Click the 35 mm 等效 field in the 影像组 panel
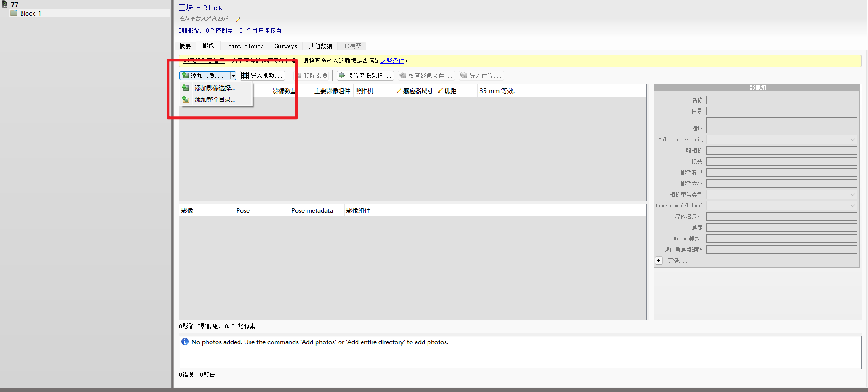 pyautogui.click(x=781, y=238)
